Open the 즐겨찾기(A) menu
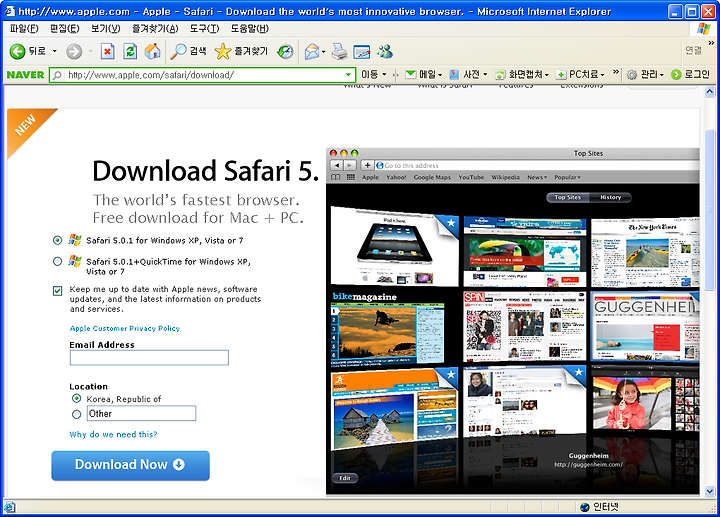Screen dimensions: 720x517 pyautogui.click(x=155, y=28)
